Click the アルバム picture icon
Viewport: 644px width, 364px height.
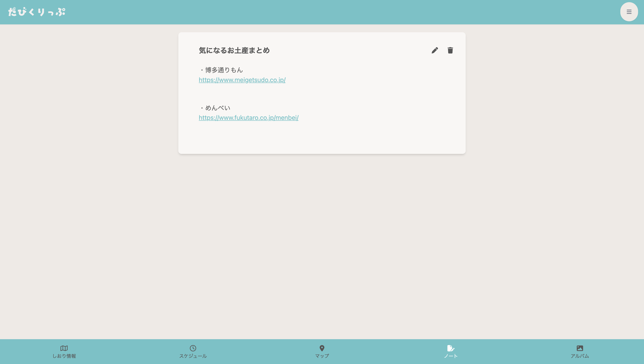[x=580, y=348]
